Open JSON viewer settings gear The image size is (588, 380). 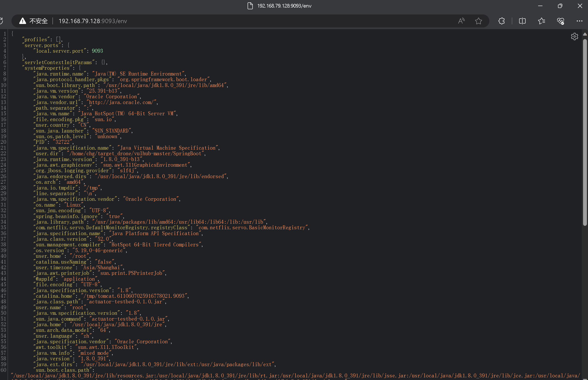click(574, 36)
